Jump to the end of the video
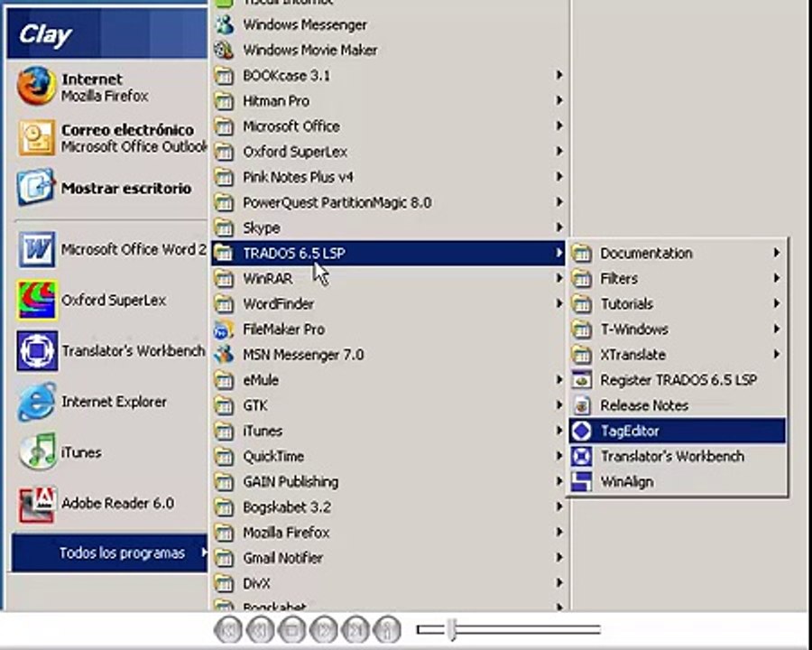 click(355, 629)
